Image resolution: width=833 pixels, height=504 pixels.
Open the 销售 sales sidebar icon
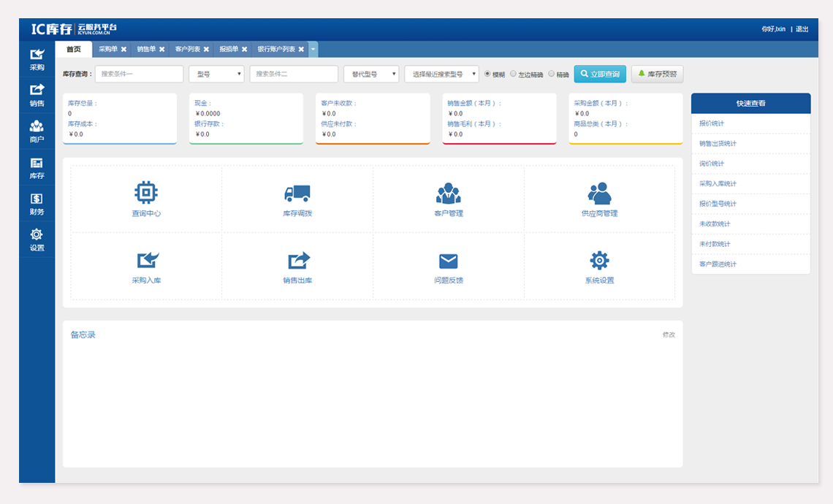[x=37, y=90]
